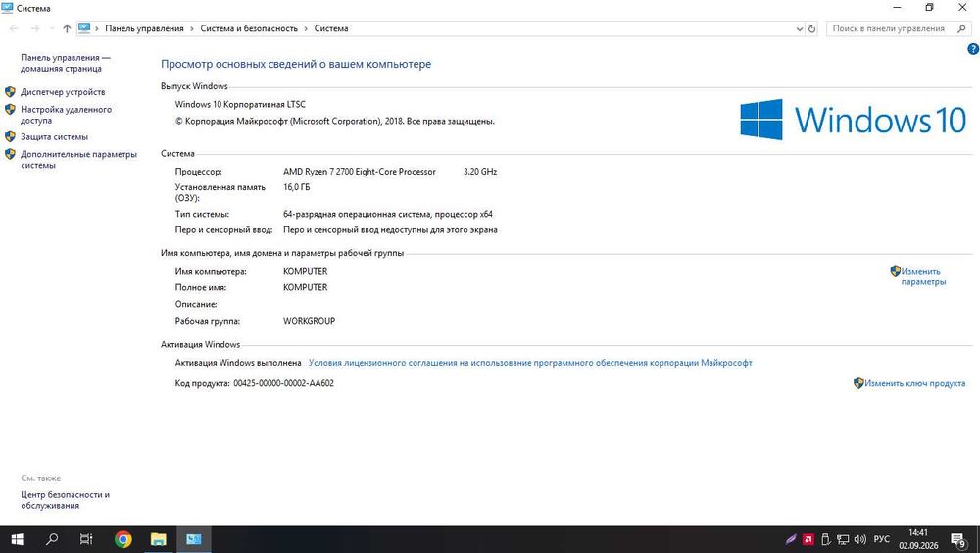Select Система и безопасность in the breadcrumb
Image resolution: width=980 pixels, height=553 pixels.
tap(249, 28)
